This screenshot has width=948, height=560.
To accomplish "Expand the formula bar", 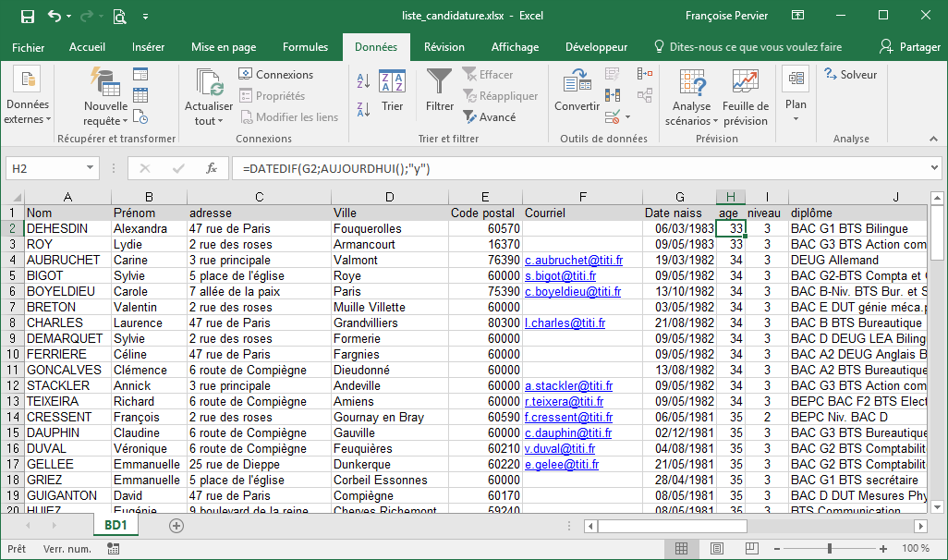I will (x=935, y=168).
